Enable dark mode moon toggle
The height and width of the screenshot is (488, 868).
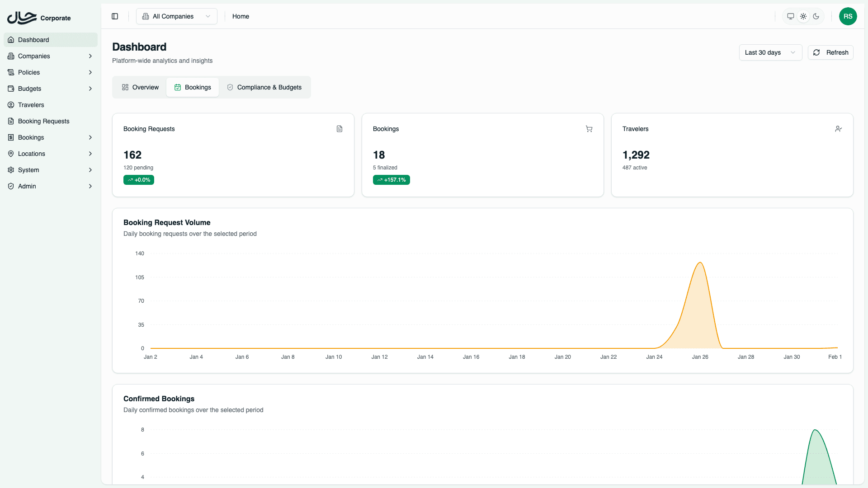click(816, 16)
